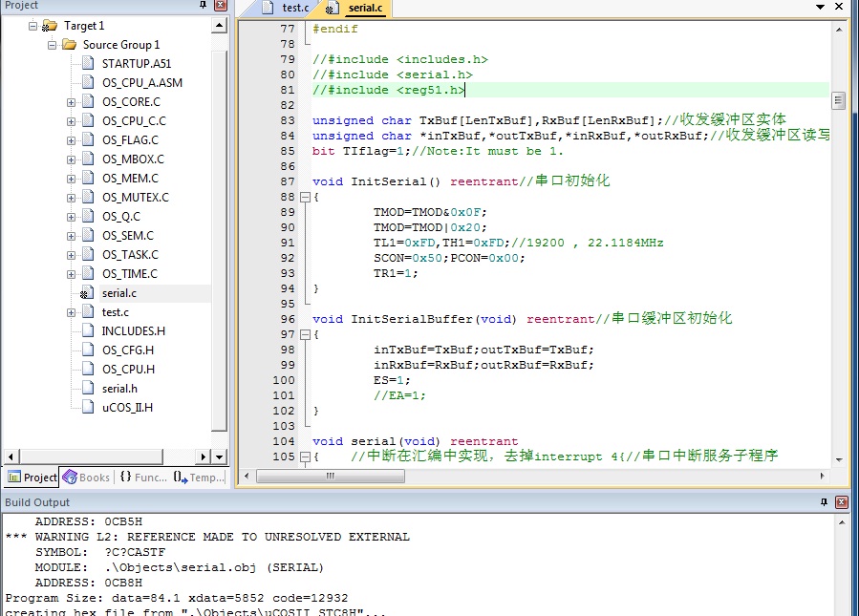The height and width of the screenshot is (616, 859).
Task: Expand the test.c file node
Action: (x=72, y=312)
